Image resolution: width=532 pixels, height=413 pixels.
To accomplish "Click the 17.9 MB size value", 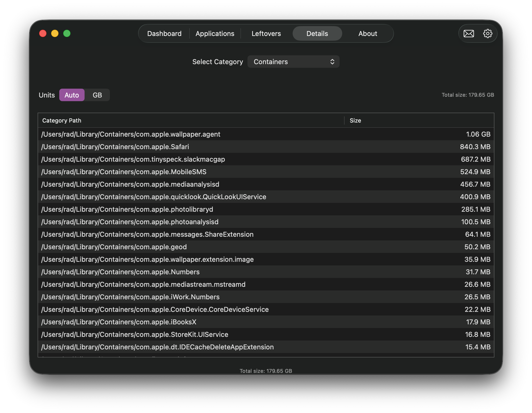I will pyautogui.click(x=478, y=322).
